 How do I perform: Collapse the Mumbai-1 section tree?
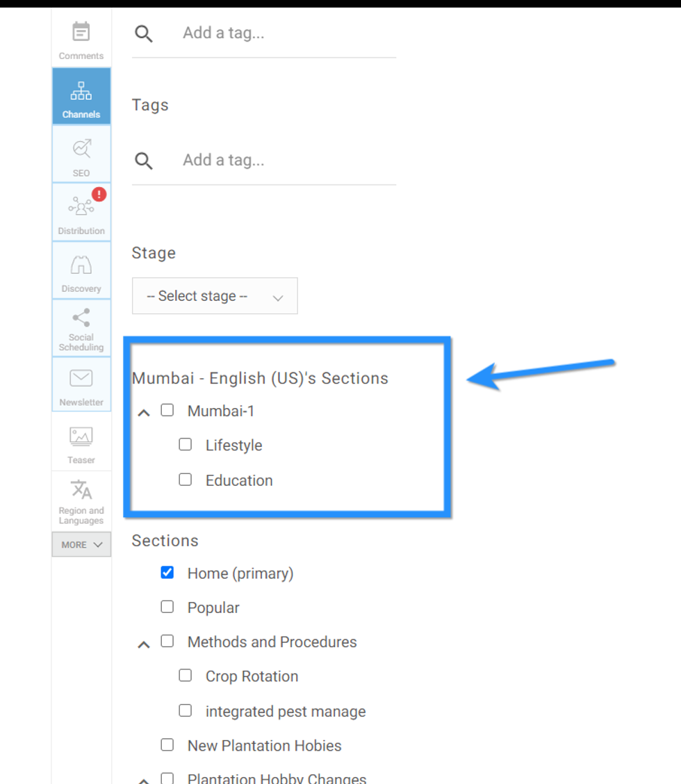[x=144, y=412]
